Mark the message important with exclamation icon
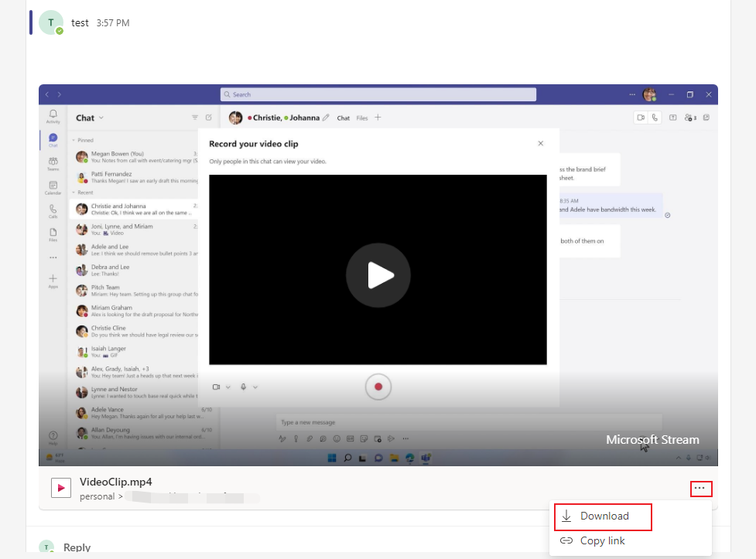756x559 pixels. [296, 438]
